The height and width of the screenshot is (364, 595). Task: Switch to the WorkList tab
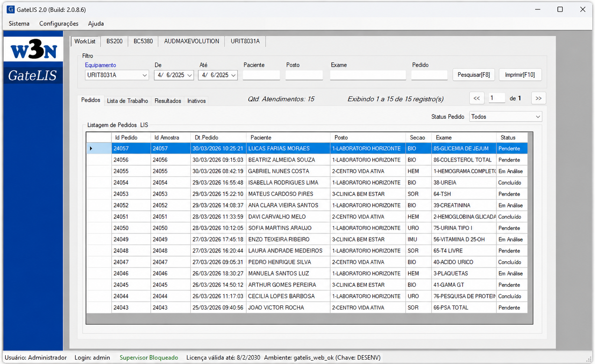point(85,41)
